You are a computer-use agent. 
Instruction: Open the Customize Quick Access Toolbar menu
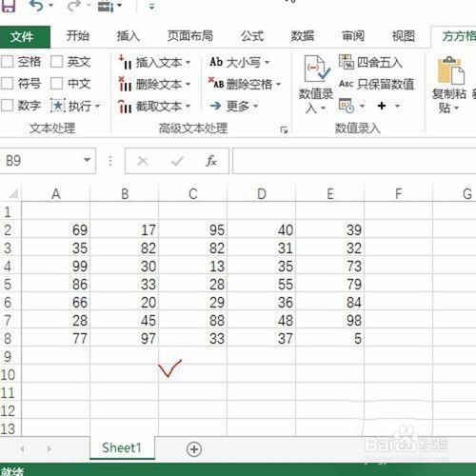(151, 7)
